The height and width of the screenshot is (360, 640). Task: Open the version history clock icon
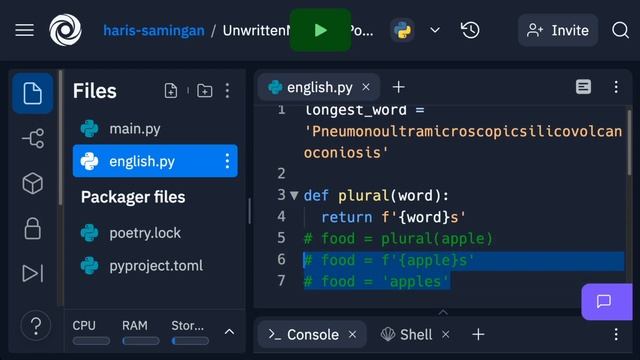[x=470, y=30]
